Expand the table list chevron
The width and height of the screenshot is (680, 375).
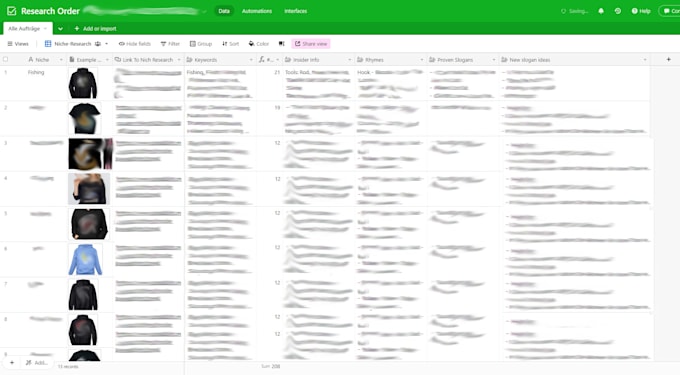click(x=60, y=29)
